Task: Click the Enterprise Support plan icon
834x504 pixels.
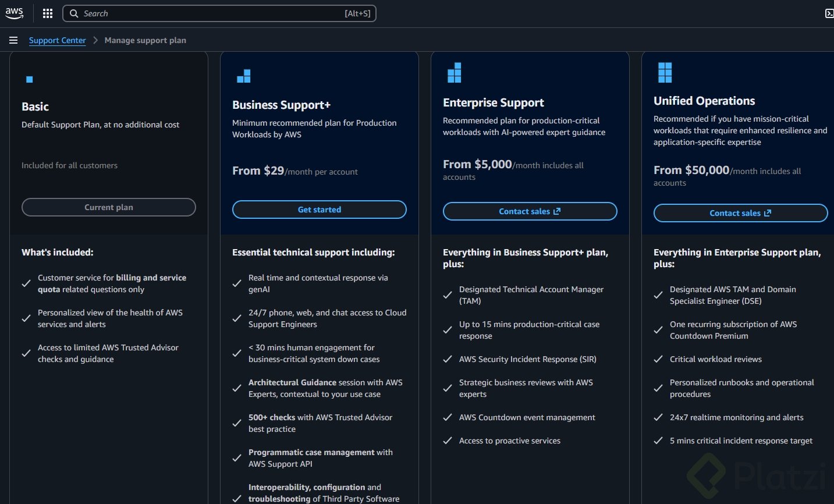Action: 454,73
